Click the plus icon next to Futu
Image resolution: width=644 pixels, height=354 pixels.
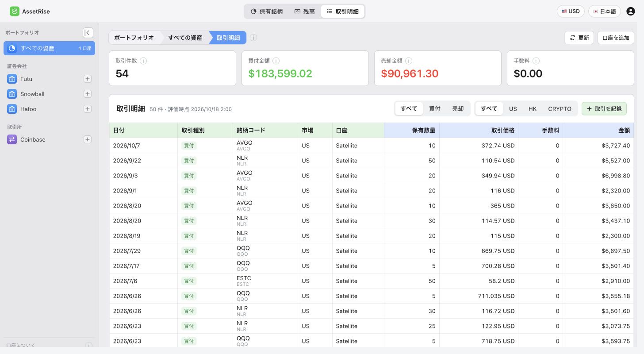tap(88, 79)
